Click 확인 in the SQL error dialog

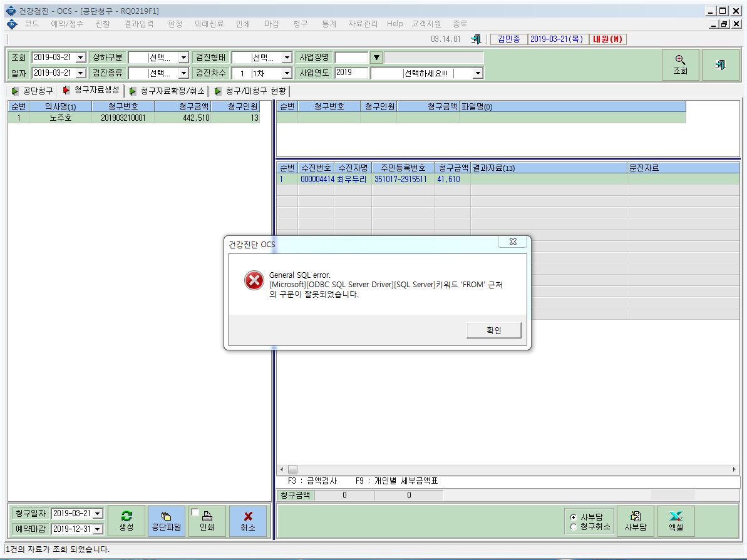[x=493, y=330]
